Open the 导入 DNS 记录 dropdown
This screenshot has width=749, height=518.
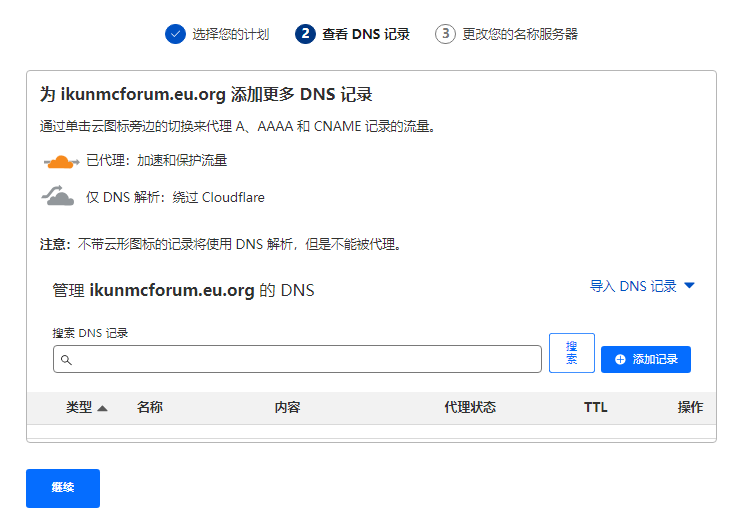click(633, 286)
